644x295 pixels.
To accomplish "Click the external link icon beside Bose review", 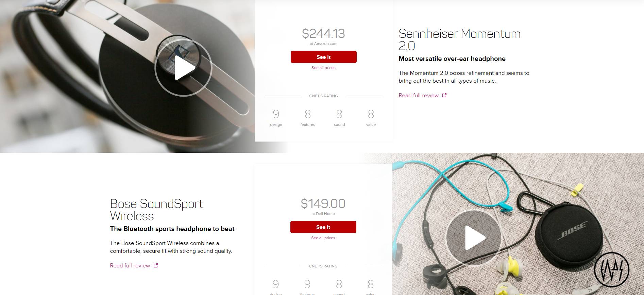I will pyautogui.click(x=155, y=265).
